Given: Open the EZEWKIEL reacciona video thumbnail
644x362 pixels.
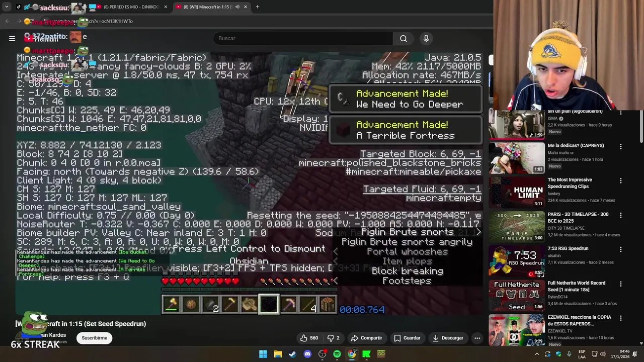Looking at the screenshot, I should (517, 329).
